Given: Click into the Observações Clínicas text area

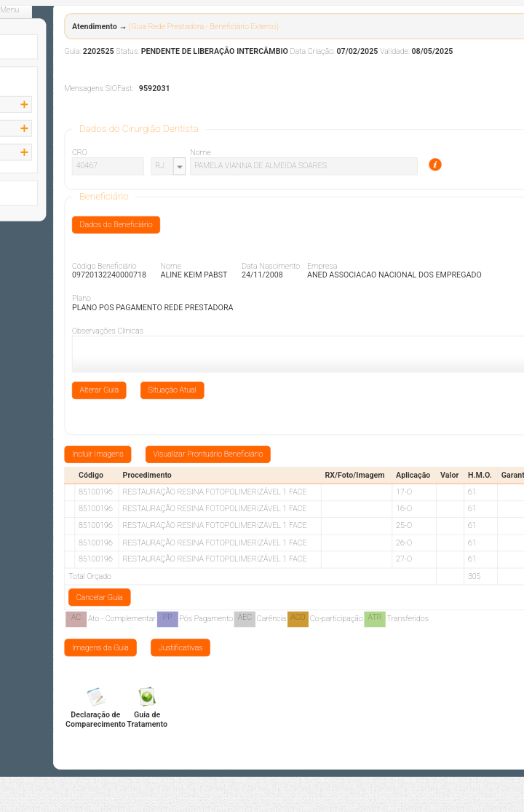Looking at the screenshot, I should pos(298,354).
